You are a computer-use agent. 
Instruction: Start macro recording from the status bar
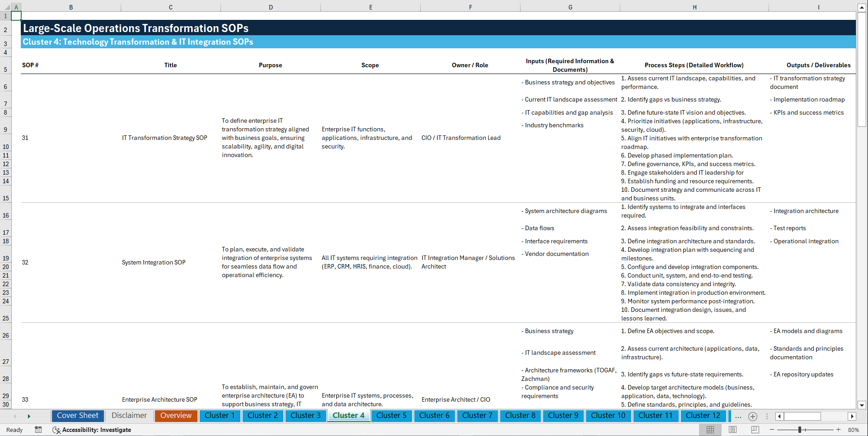38,430
